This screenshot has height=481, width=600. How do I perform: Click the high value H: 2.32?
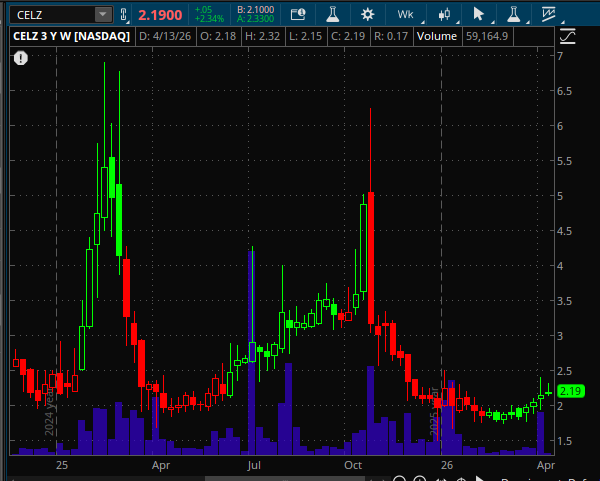point(262,36)
